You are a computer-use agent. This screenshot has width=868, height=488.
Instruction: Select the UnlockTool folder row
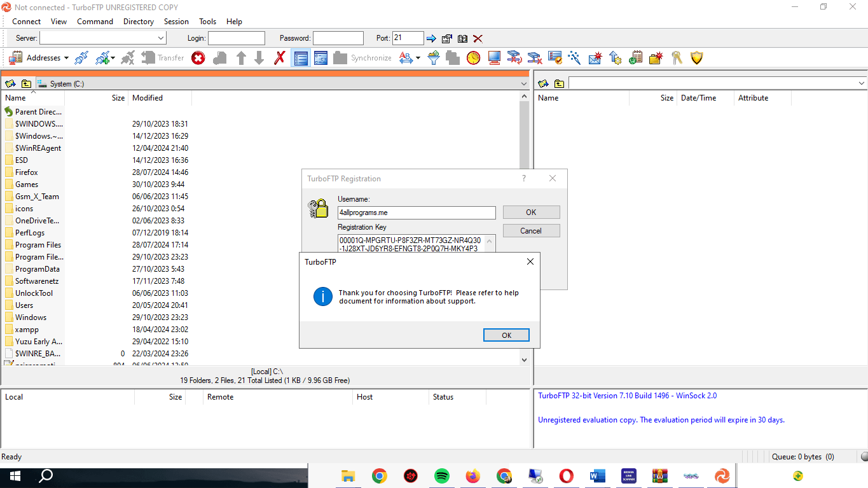tap(34, 293)
